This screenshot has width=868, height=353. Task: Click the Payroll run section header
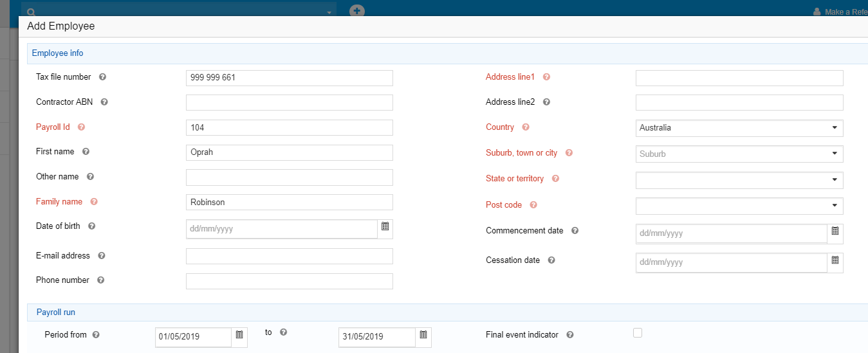tap(56, 312)
